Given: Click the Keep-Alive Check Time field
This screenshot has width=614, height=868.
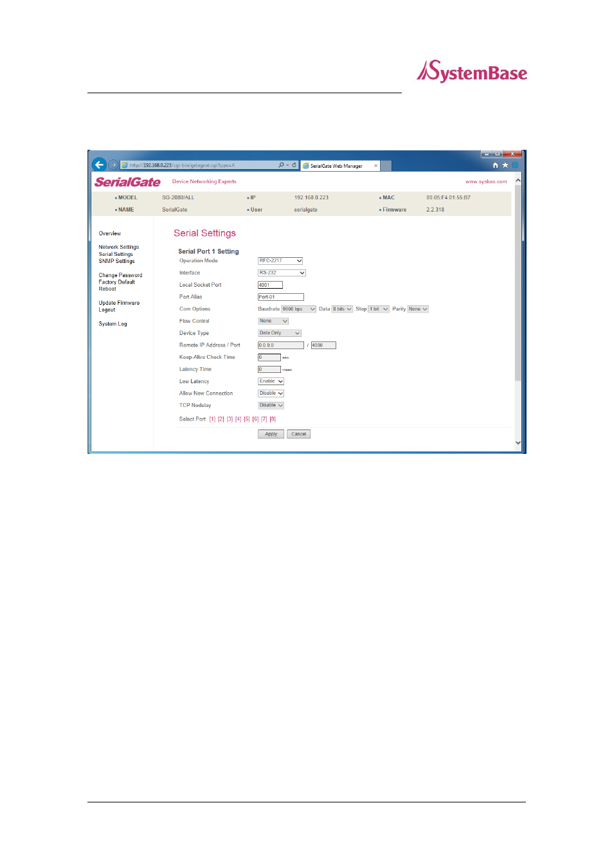Looking at the screenshot, I should point(269,357).
